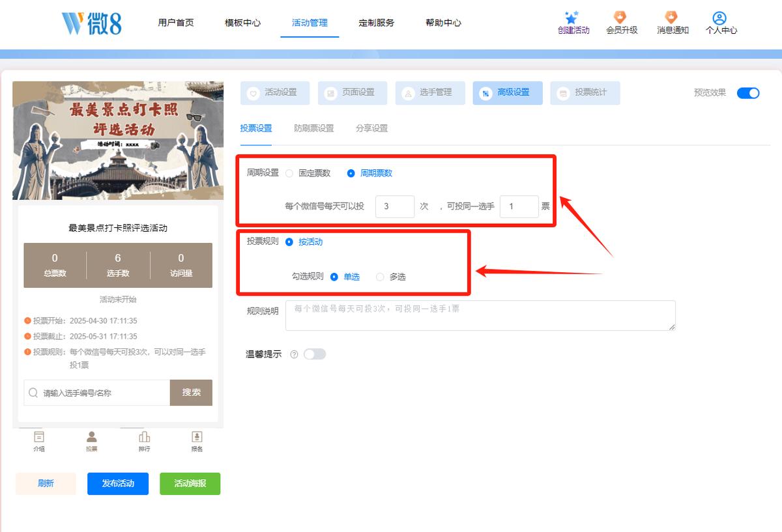Click into the 规则说明 text area
Viewport: 782px width, 532px height.
(x=480, y=315)
